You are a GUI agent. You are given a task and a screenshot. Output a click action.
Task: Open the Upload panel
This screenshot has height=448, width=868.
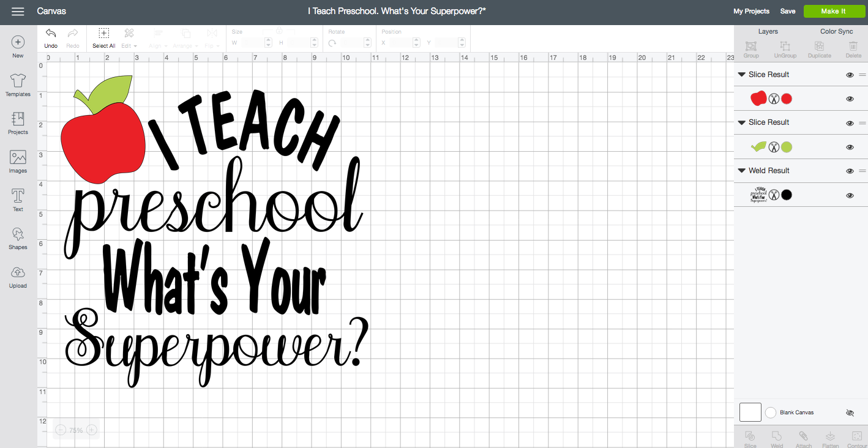click(18, 277)
